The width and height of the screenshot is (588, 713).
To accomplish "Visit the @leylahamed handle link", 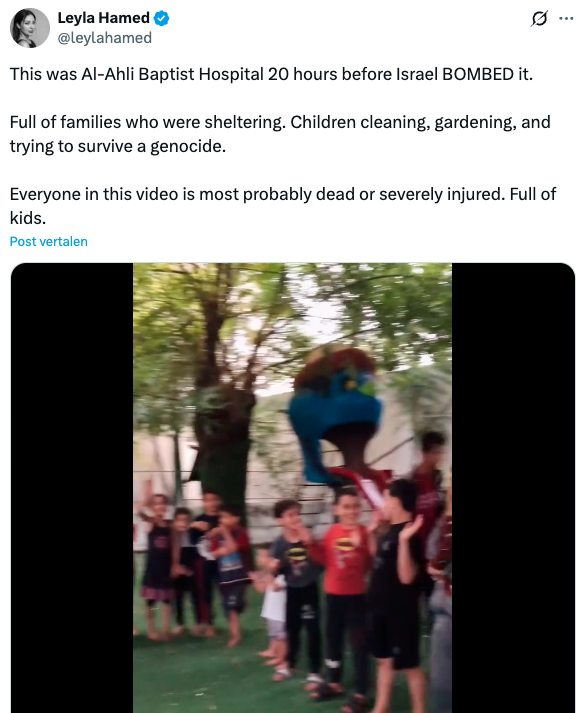I will [x=105, y=38].
